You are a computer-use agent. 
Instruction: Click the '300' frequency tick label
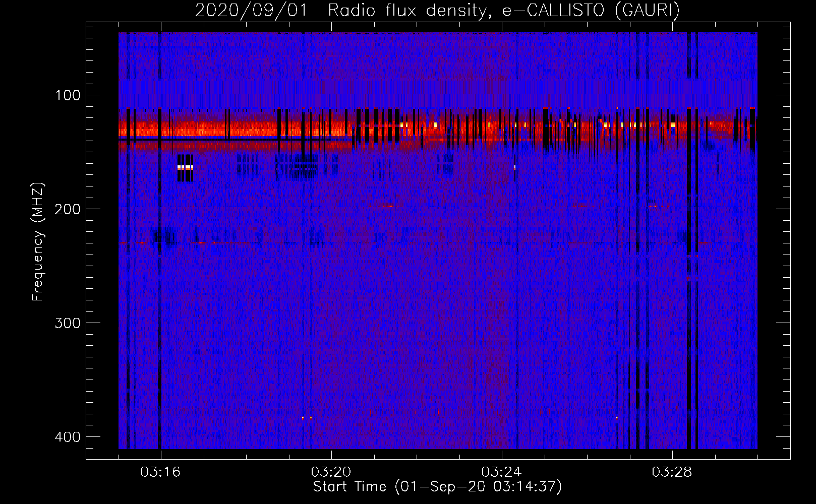pyautogui.click(x=68, y=323)
